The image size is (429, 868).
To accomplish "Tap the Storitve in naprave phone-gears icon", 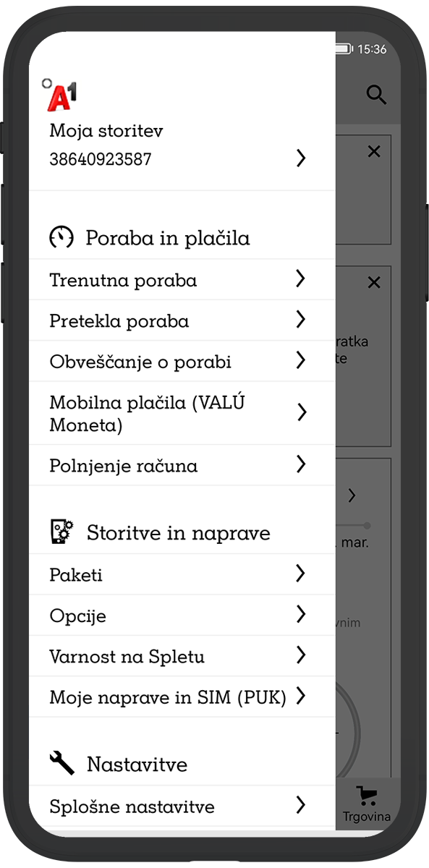I will [61, 532].
